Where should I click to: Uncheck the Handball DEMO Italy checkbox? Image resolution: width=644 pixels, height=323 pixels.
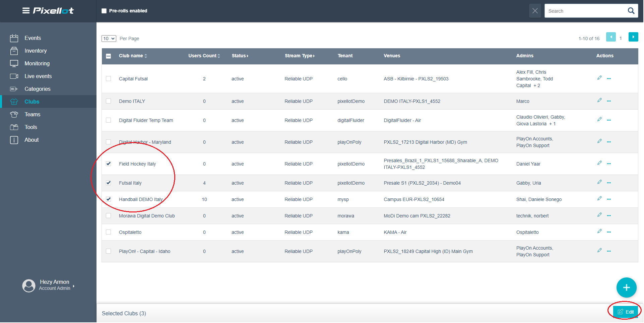tap(109, 199)
